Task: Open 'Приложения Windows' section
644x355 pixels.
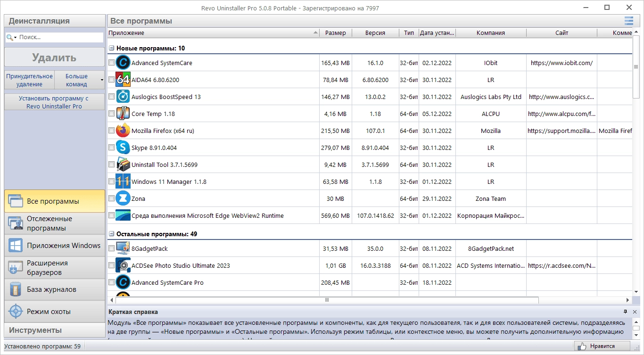Action: pyautogui.click(x=55, y=246)
